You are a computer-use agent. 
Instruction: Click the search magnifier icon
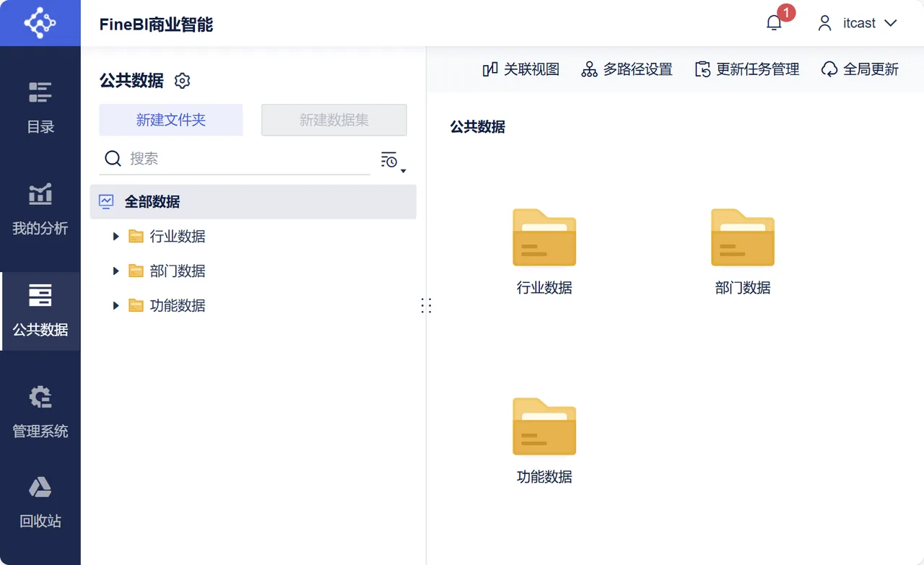113,159
